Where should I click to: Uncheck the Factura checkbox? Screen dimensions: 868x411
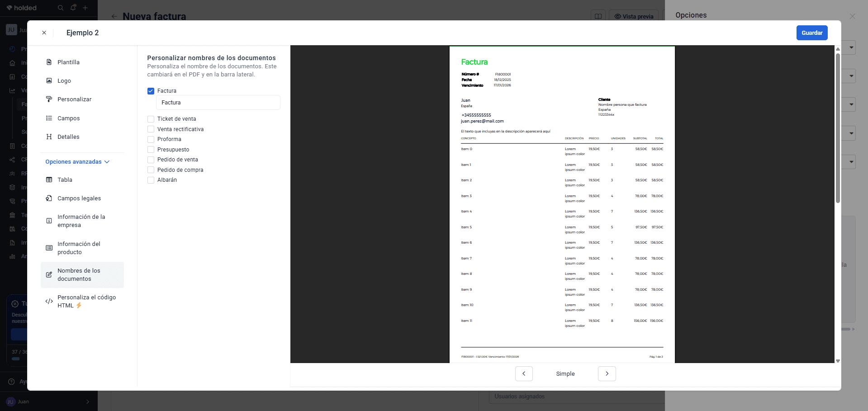tap(151, 91)
